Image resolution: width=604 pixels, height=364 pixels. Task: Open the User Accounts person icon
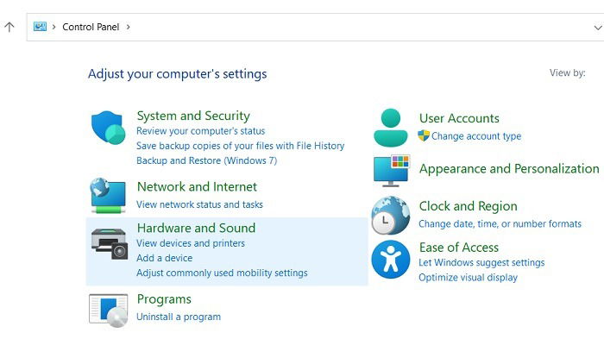point(391,128)
